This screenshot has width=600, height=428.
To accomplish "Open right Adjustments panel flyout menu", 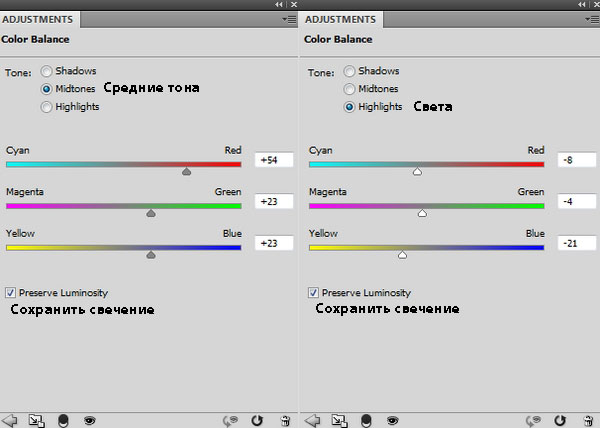I will (592, 19).
